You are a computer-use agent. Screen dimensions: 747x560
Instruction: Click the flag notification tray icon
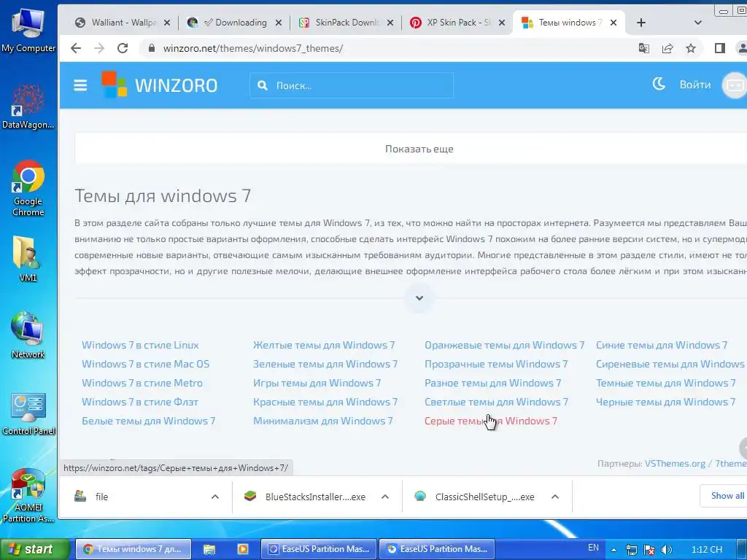coord(649,550)
